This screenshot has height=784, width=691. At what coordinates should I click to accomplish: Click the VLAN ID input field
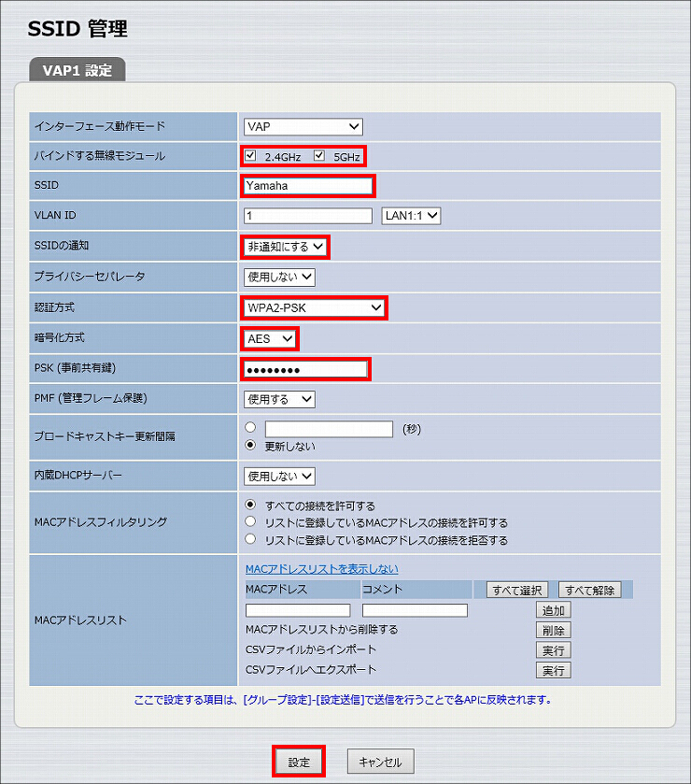(308, 216)
